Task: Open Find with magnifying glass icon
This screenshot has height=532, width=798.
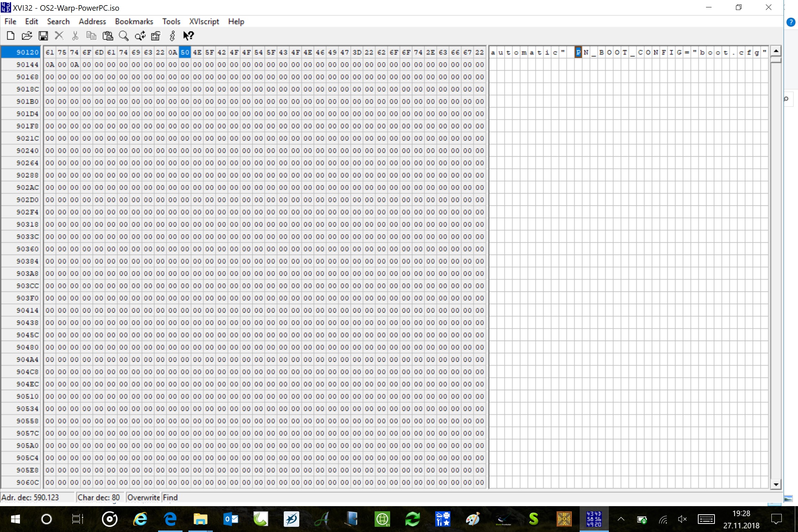Action: (124, 36)
